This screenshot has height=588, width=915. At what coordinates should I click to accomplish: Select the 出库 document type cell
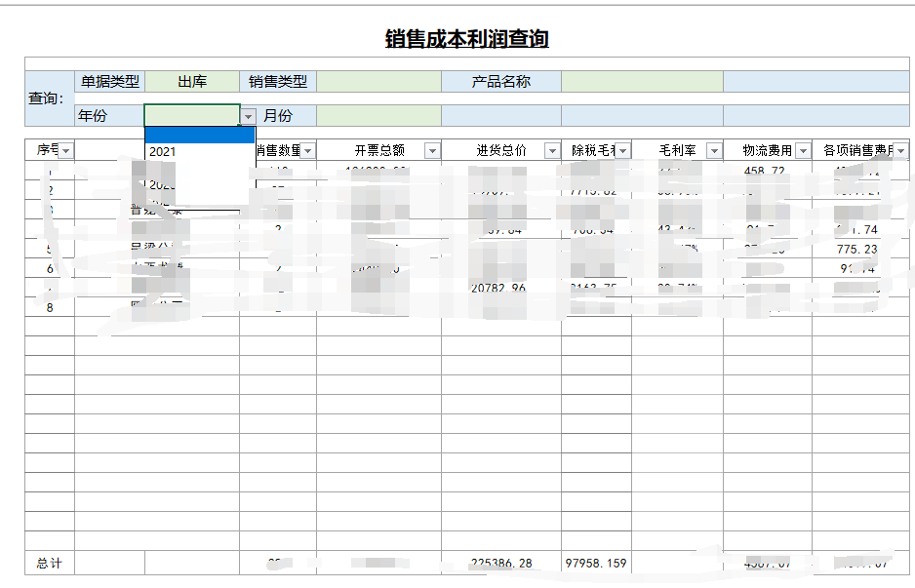click(x=192, y=82)
